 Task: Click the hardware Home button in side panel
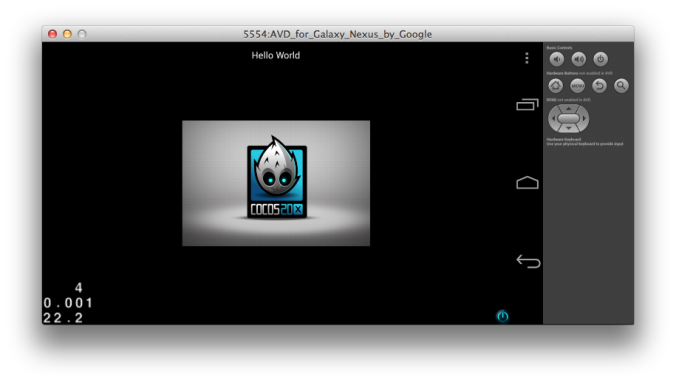555,86
